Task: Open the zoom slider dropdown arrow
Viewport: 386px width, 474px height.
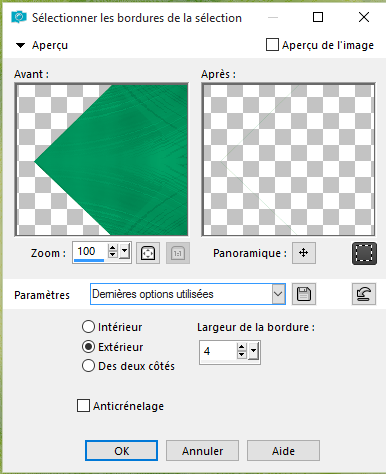Action: [x=125, y=251]
